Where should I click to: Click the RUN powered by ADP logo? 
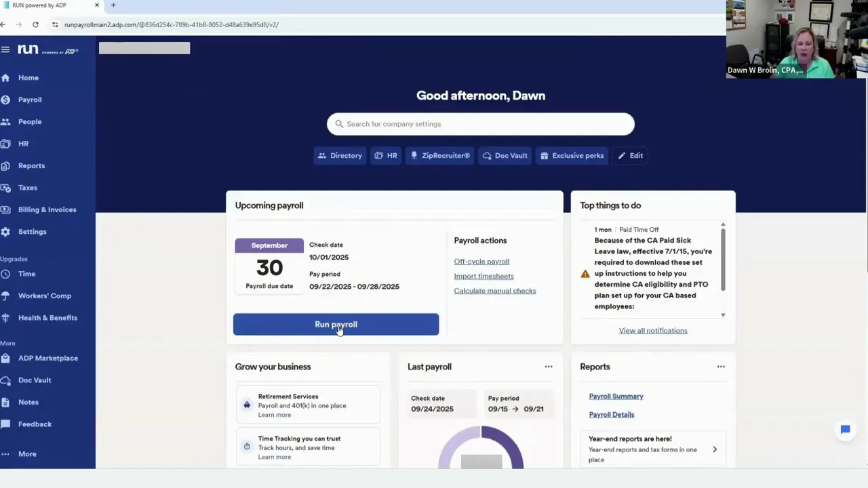tap(47, 49)
